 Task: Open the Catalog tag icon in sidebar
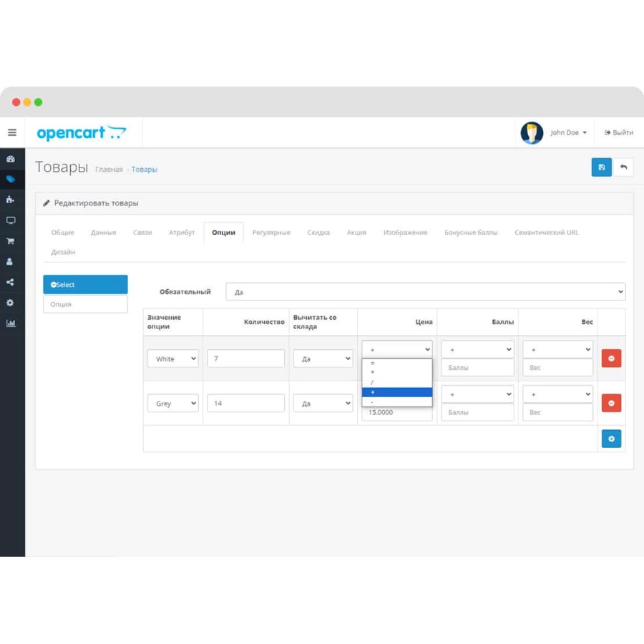(11, 179)
